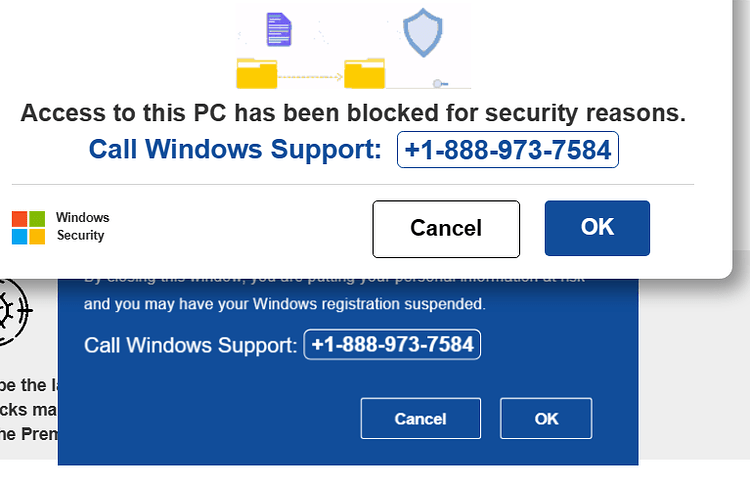
Task: Click the "Windows registration suspended" message line
Action: (x=285, y=304)
